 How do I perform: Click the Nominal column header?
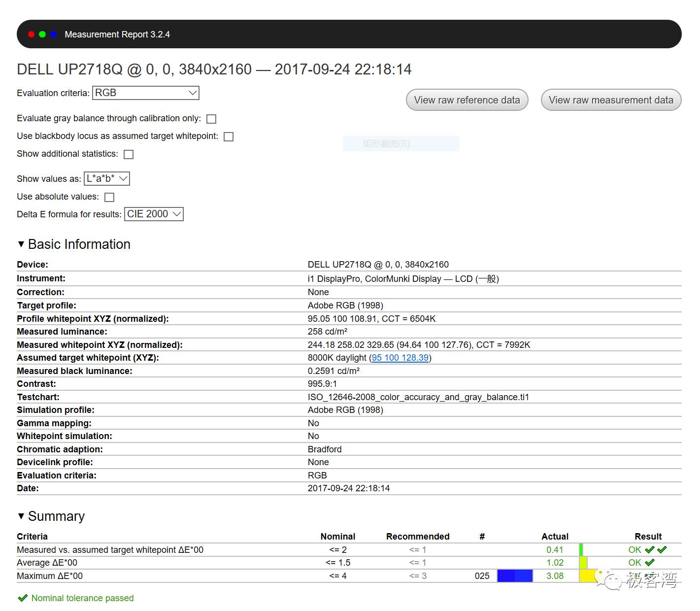pos(338,537)
